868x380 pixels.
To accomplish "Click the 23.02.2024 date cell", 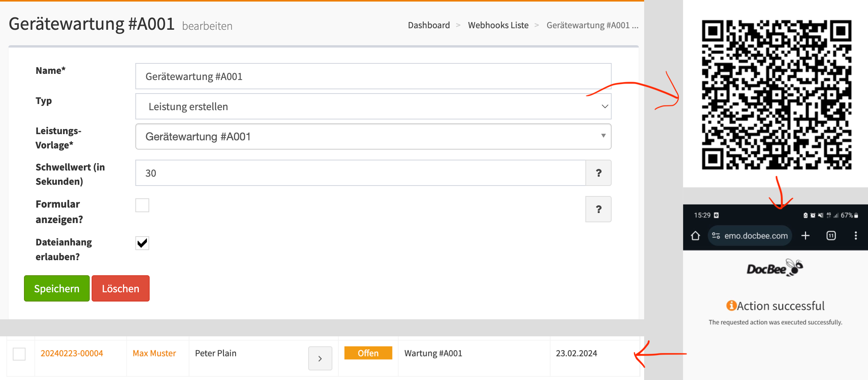I will [576, 353].
